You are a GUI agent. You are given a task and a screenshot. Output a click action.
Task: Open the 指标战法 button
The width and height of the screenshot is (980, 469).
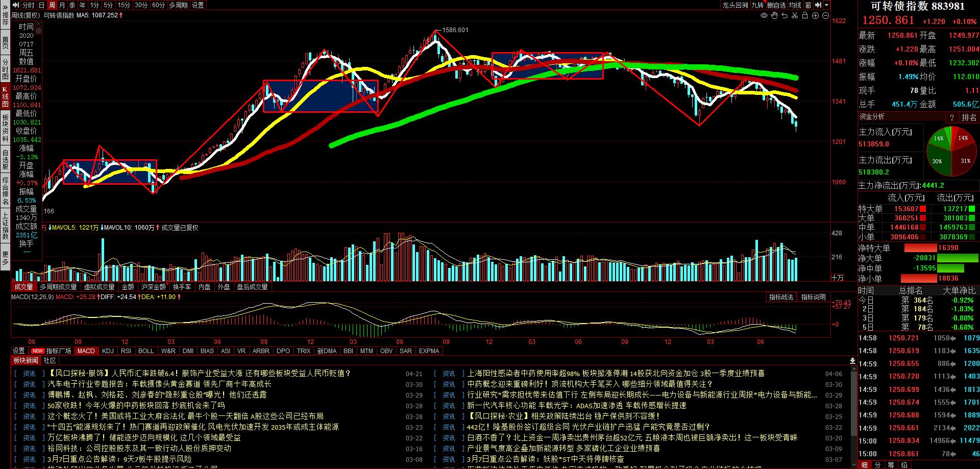781,297
